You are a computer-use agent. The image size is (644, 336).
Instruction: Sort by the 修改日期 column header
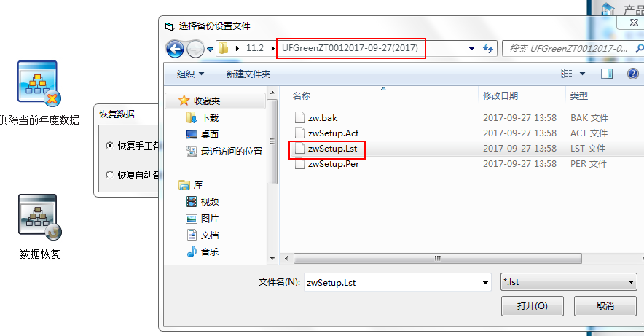click(500, 95)
